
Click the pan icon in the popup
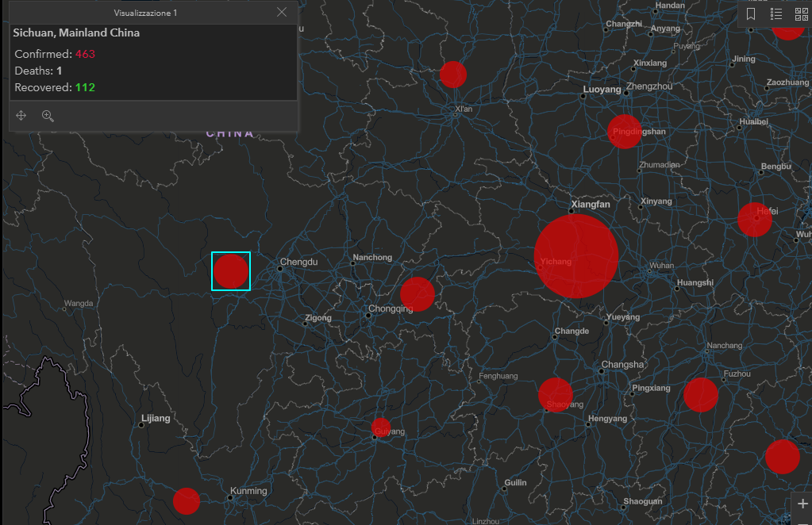coord(21,115)
